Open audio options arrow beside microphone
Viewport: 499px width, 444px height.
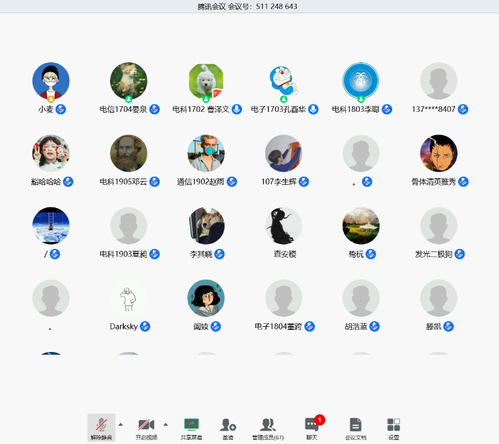tap(121, 425)
